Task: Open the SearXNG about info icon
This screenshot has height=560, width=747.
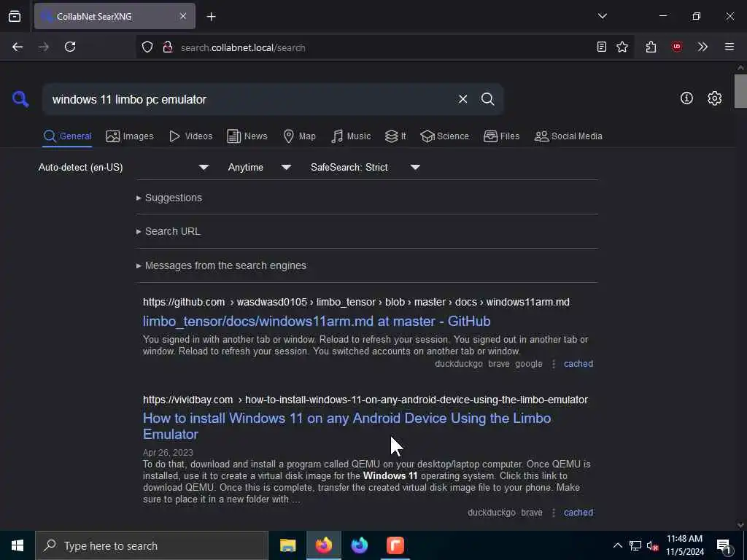Action: 686,98
